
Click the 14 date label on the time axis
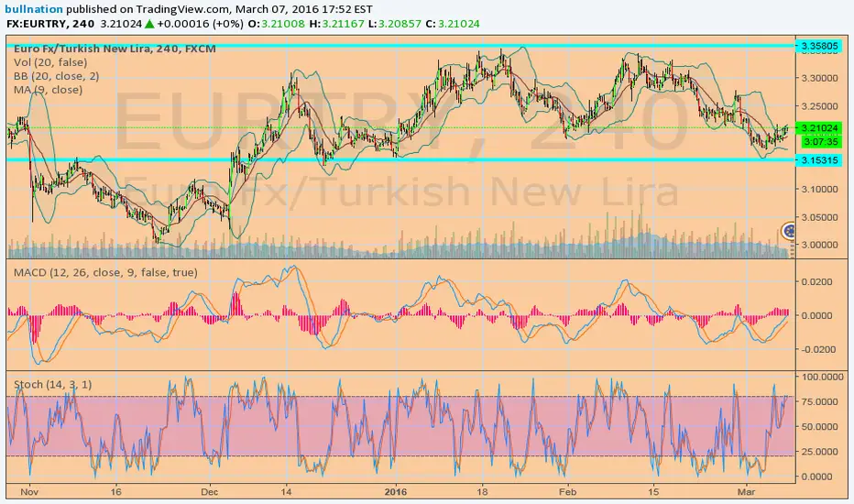pyautogui.click(x=287, y=492)
